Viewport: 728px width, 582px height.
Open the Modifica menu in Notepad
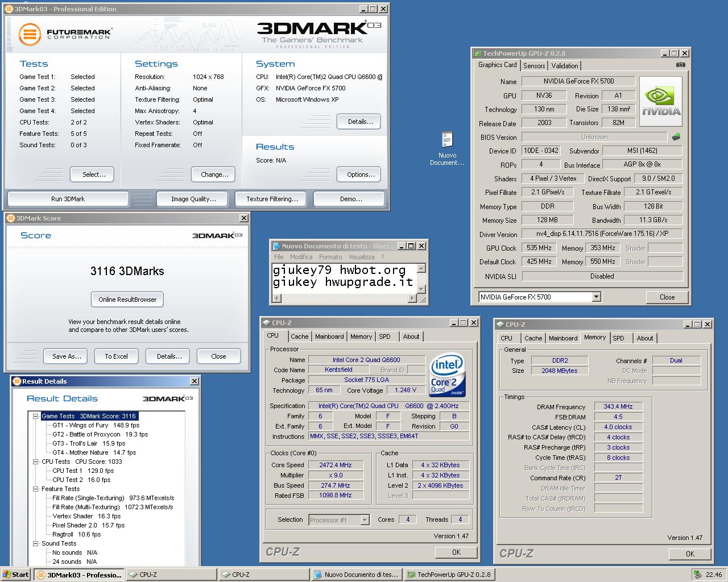click(301, 257)
